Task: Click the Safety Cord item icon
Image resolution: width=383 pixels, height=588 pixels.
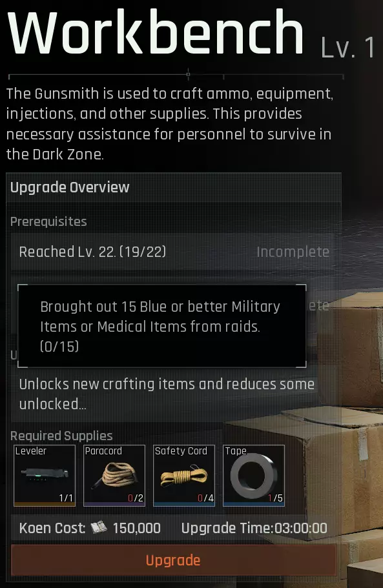Action: [x=184, y=476]
